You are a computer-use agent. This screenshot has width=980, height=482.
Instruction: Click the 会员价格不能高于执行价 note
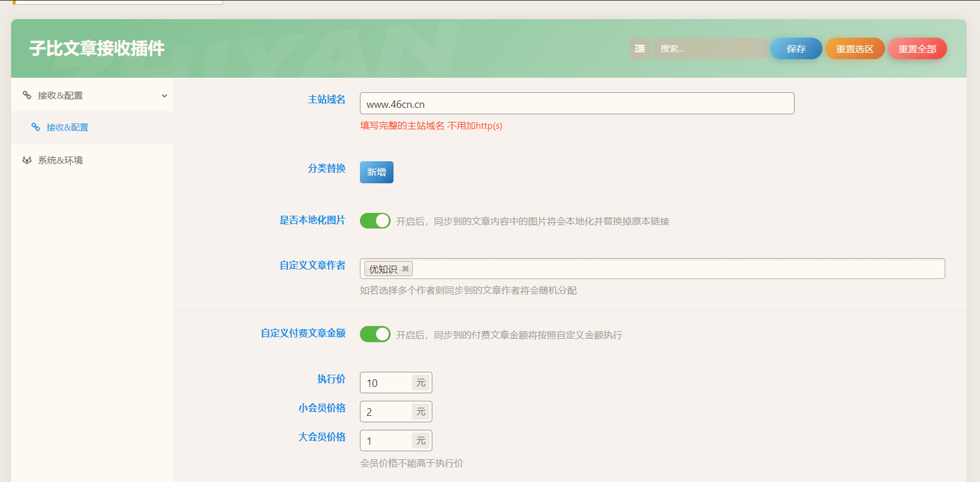pyautogui.click(x=411, y=463)
